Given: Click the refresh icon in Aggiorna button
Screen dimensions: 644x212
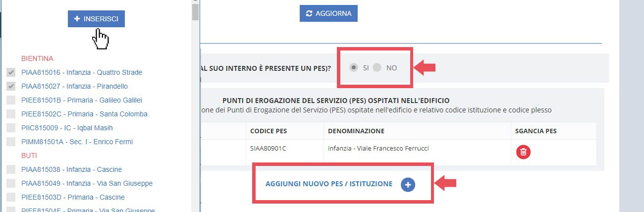Looking at the screenshot, I should coord(310,13).
